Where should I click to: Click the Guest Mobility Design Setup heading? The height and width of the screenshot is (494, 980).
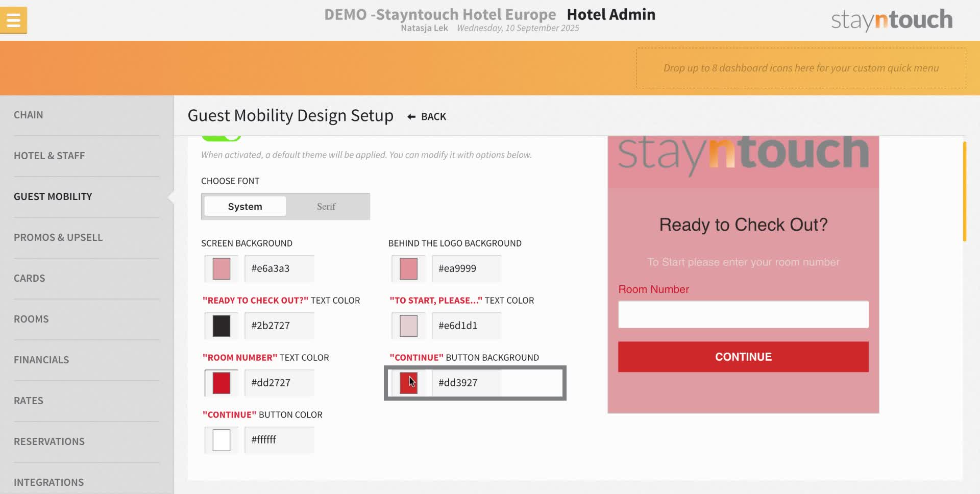(x=290, y=116)
